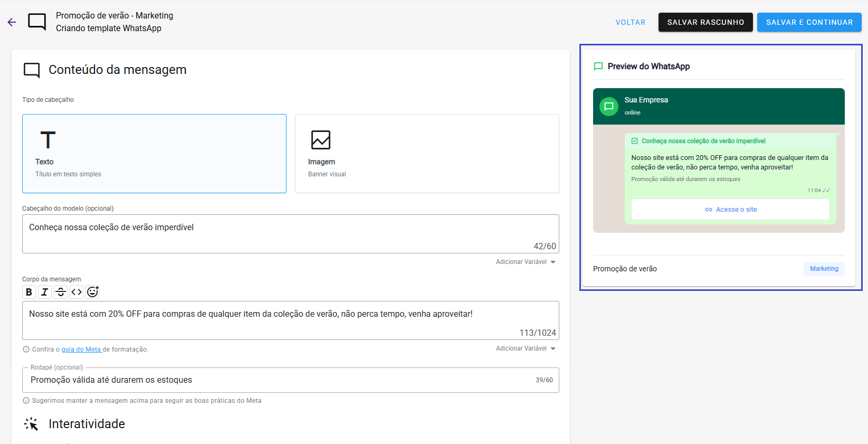Click SALVAR E CONTINUAR
Image resolution: width=868 pixels, height=444 pixels.
point(809,22)
